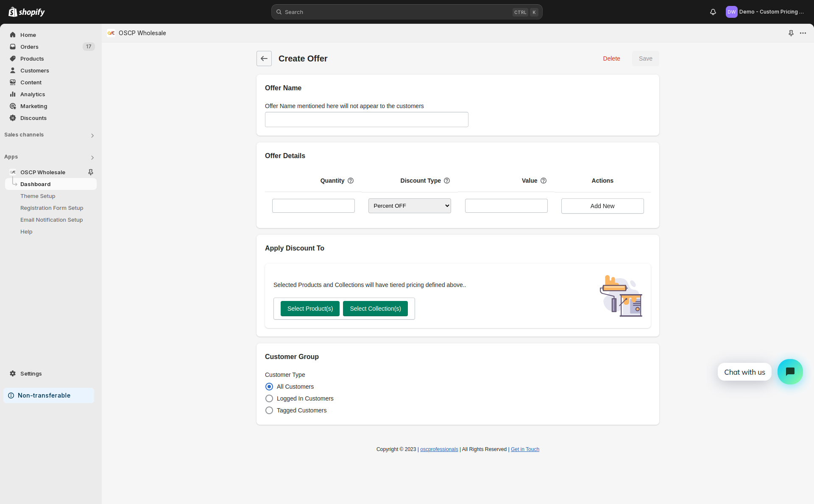Click the Discount Type help icon
Image resolution: width=814 pixels, height=504 pixels.
coord(447,181)
